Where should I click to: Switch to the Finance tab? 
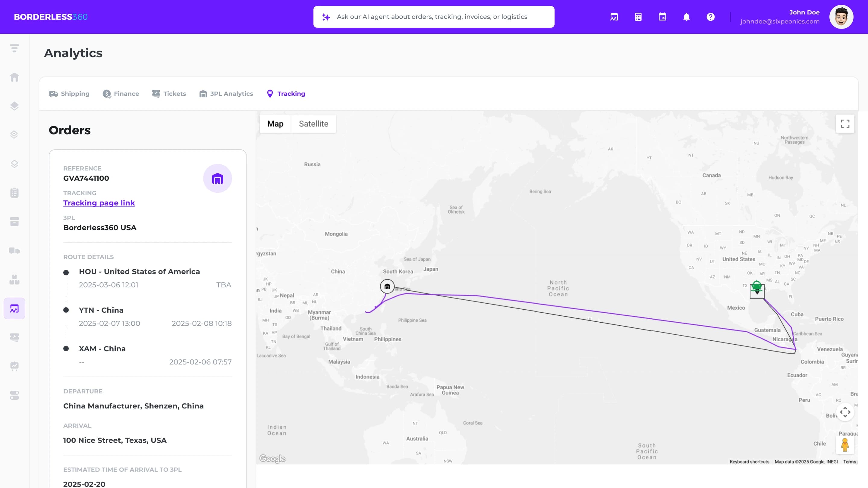click(x=121, y=94)
